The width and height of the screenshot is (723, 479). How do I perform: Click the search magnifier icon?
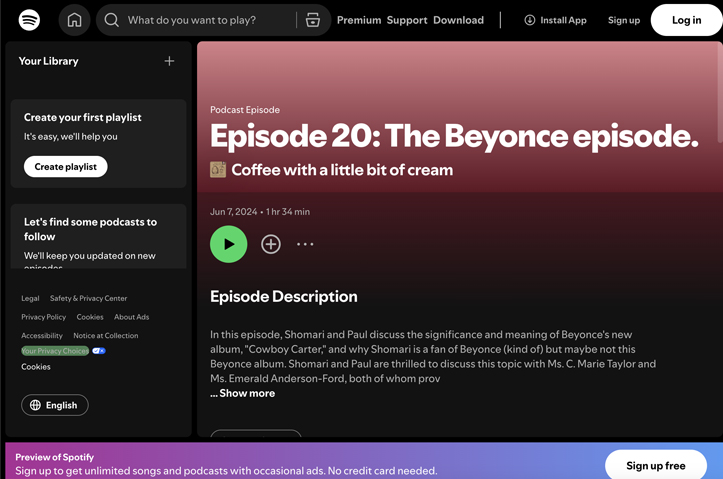click(111, 20)
